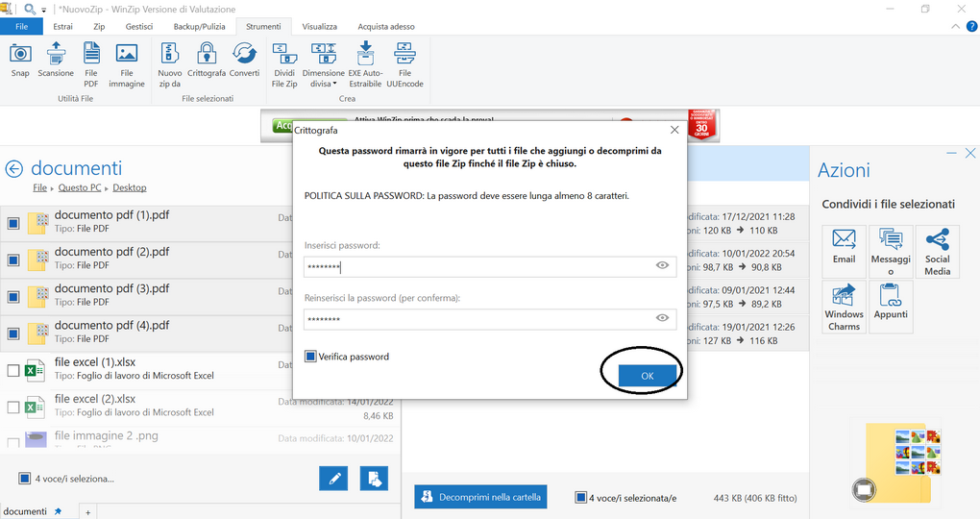Confirm the password with OK

click(x=648, y=376)
